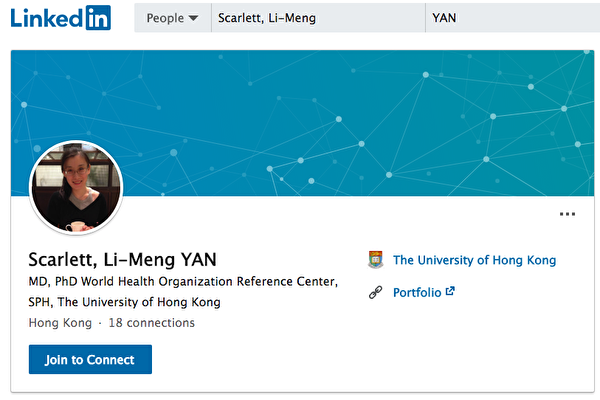
Task: Click the 18 connections text
Action: point(151,323)
